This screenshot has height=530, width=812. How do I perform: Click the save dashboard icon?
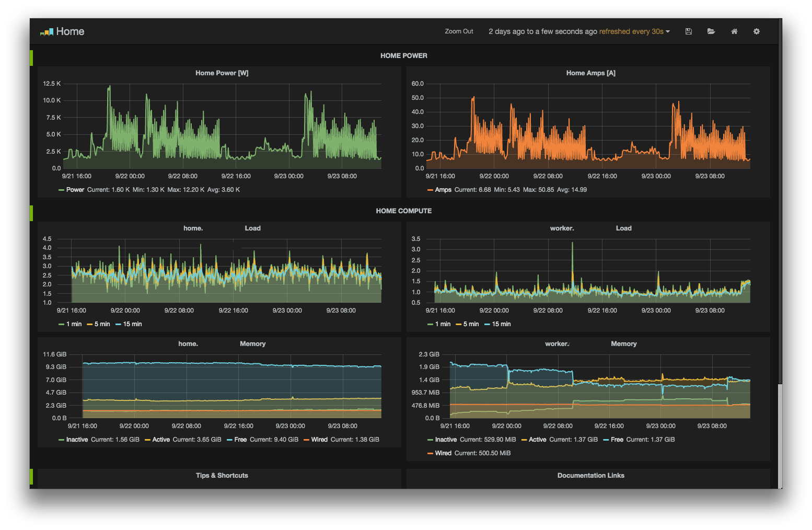[x=689, y=31]
